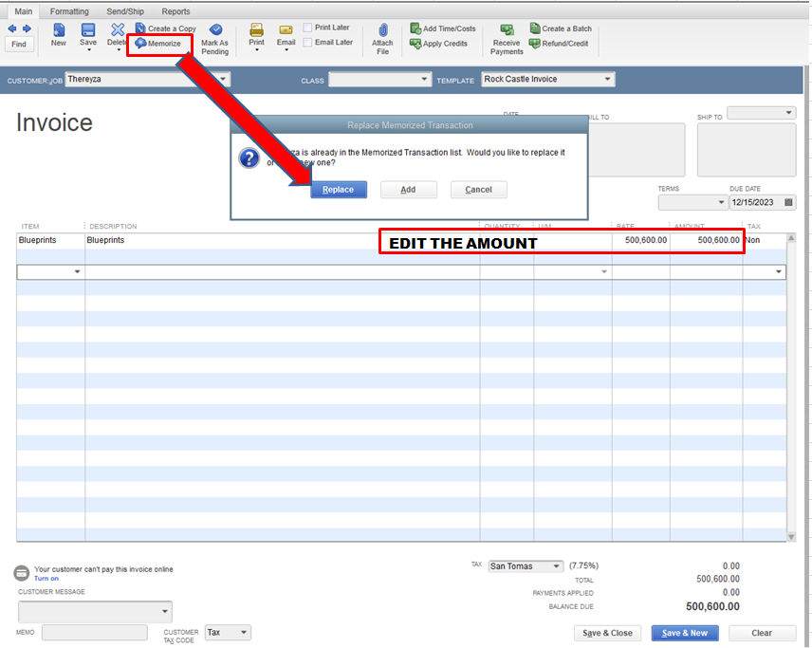Open the U/M dropdown in empty row
The height and width of the screenshot is (648, 812).
point(604,272)
